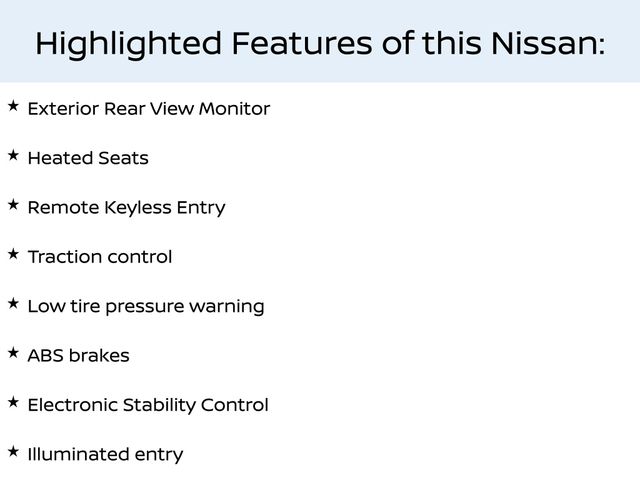Screen dimensions: 640x480
Task: Click the star beside Exterior Rear View Monitor
Action: [x=12, y=105]
